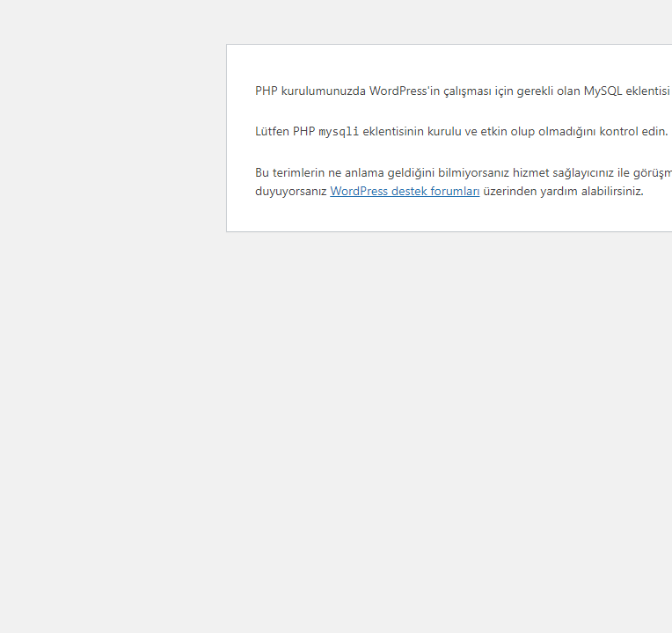
Task: Click the monospace mysqli code text
Action: click(x=339, y=132)
